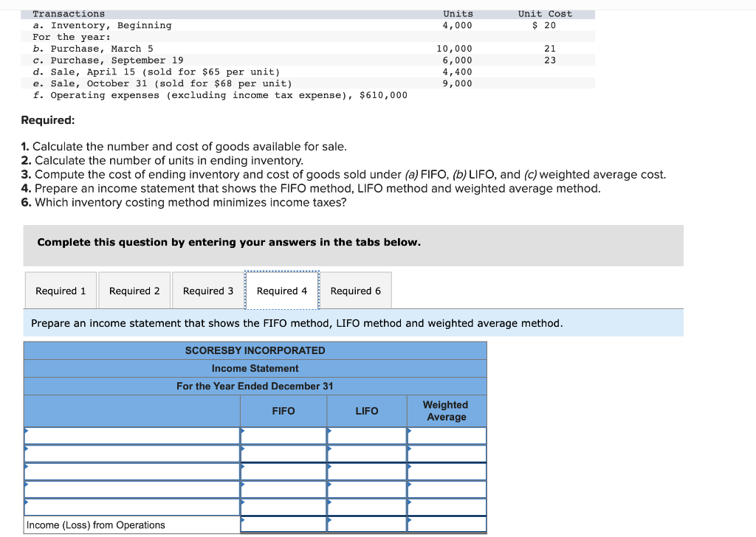Screen dimensions: 756x537
Task: Click the FIFO cell in the first row
Action: pyautogui.click(x=283, y=435)
